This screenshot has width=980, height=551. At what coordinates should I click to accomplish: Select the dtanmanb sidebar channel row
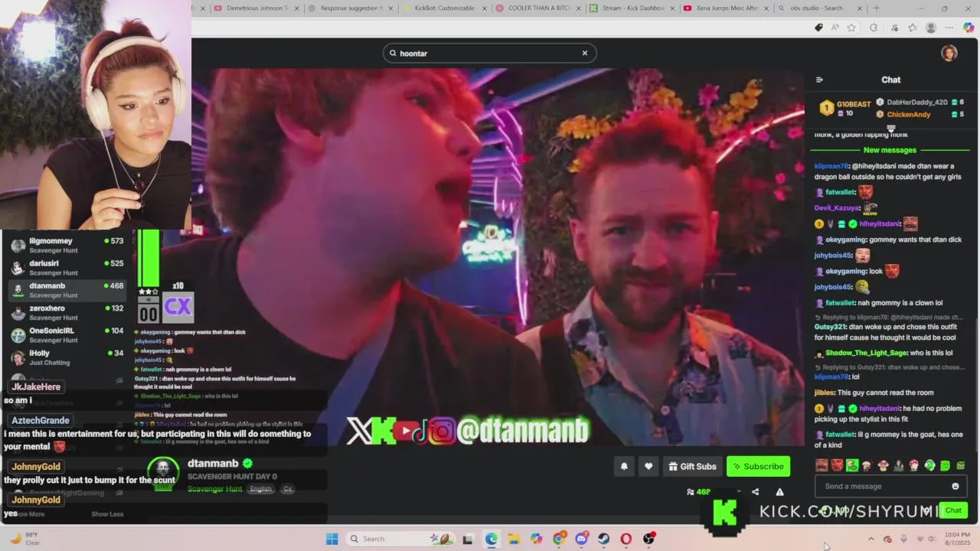coord(67,290)
